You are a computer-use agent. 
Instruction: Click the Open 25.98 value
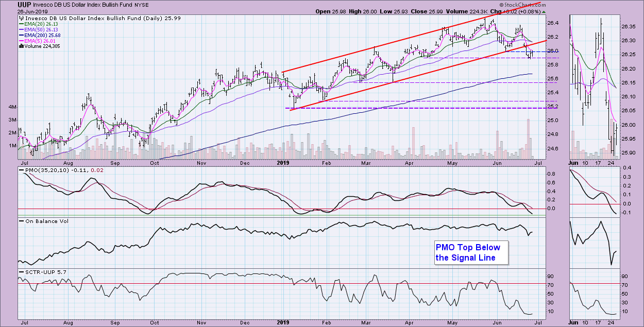click(x=331, y=11)
